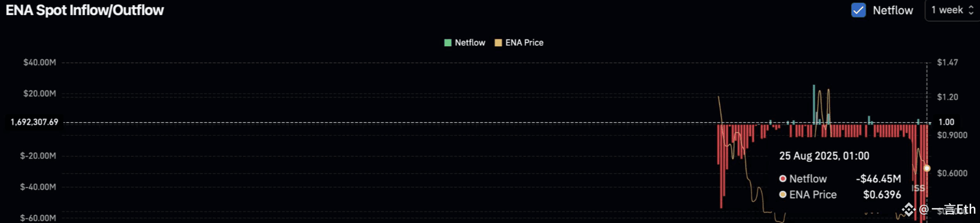Viewport: 980px width, 223px height.
Task: Click the Binance Square watermark logo
Action: point(908,209)
